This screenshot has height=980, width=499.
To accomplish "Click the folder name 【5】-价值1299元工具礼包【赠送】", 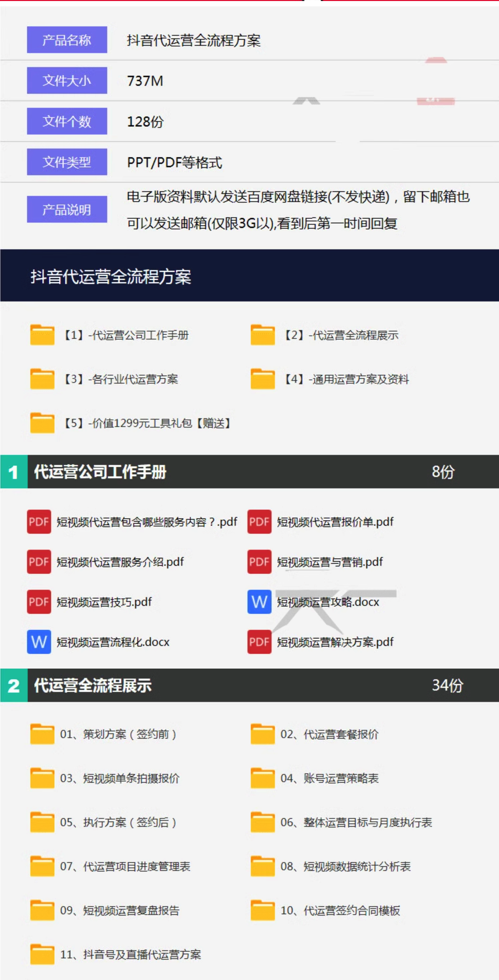I will click(147, 423).
